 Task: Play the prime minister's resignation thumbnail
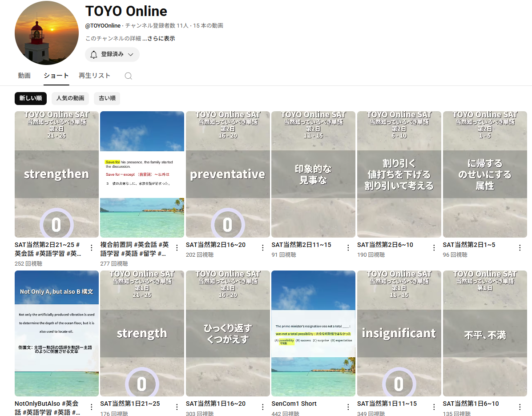click(x=314, y=334)
